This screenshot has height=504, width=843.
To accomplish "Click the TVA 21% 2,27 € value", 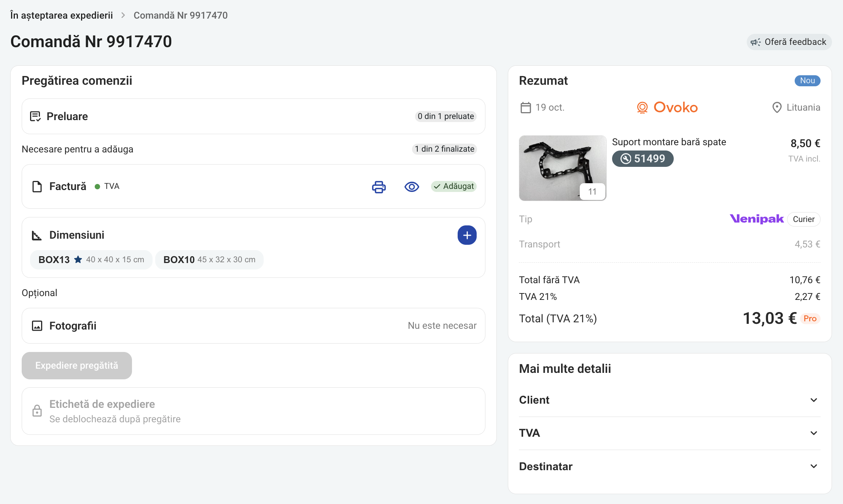I will click(807, 297).
